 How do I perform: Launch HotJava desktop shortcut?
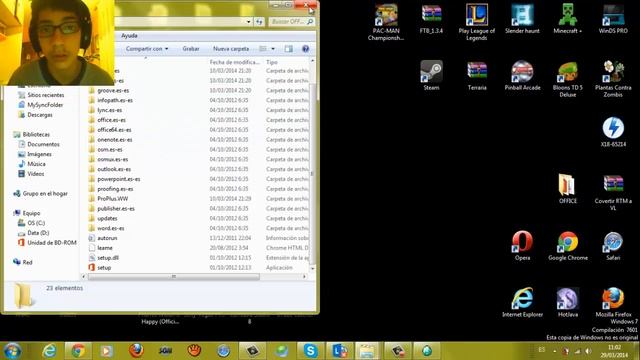(568, 302)
